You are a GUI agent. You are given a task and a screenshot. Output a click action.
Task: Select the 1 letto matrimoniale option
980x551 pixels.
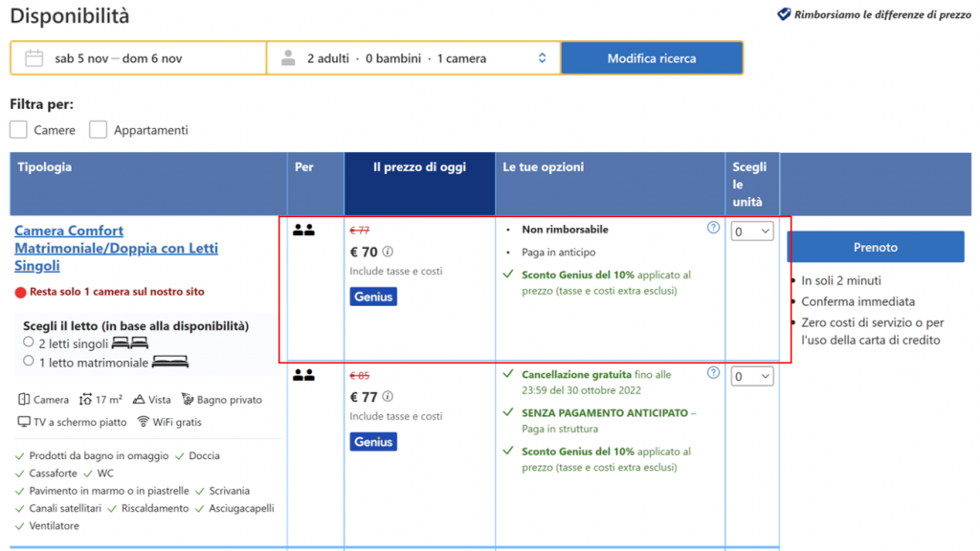(x=29, y=362)
